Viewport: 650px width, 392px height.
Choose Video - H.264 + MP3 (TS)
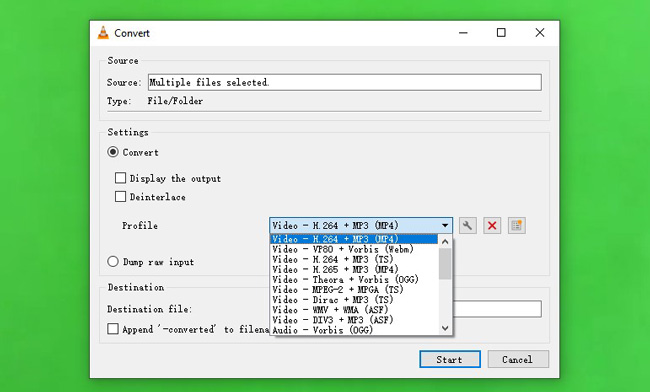pyautogui.click(x=354, y=259)
